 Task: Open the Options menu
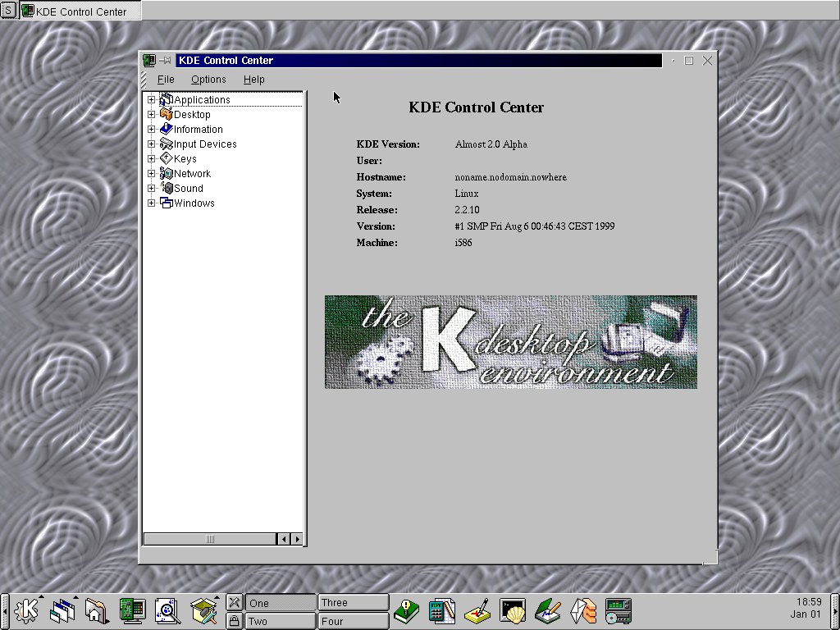pyautogui.click(x=208, y=79)
